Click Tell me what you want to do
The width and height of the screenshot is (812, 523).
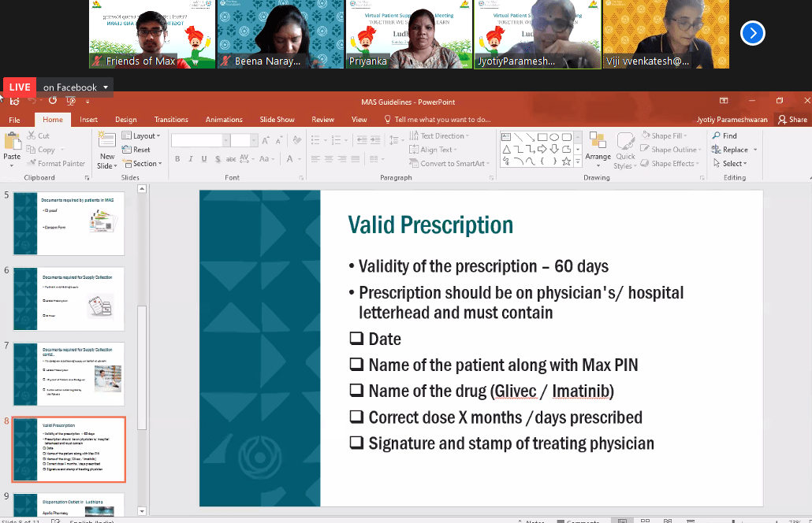pos(438,120)
